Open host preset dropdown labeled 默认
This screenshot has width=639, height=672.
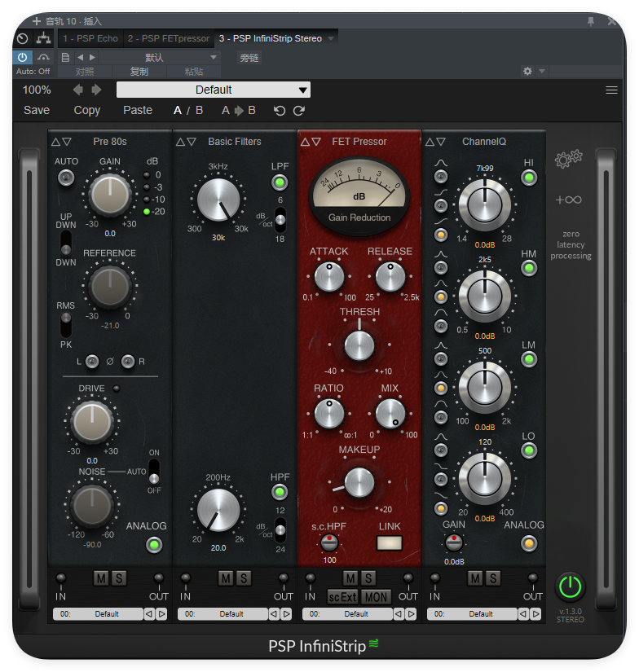[160, 58]
